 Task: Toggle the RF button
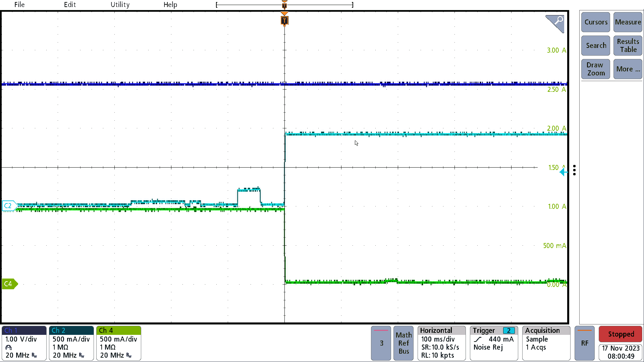pos(585,343)
